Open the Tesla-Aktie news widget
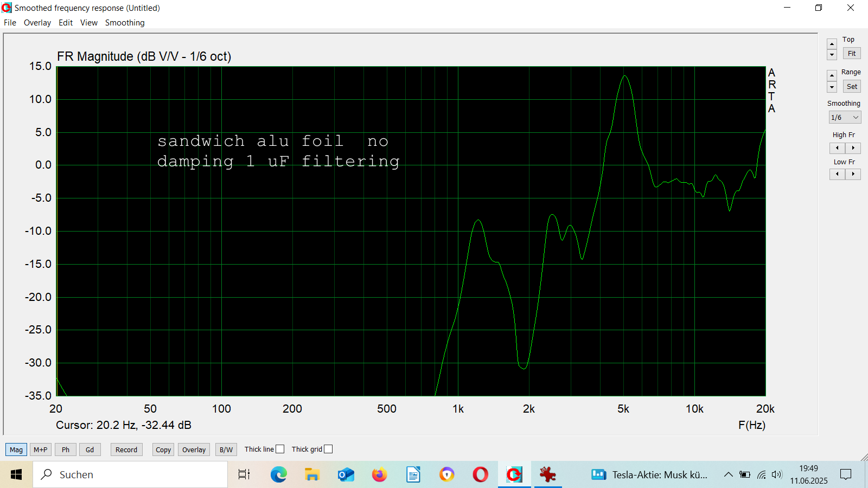 [x=649, y=474]
